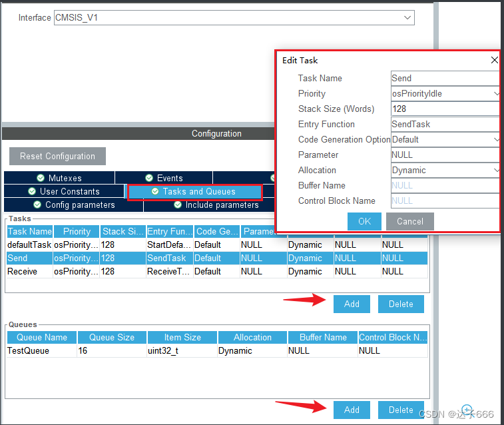The height and width of the screenshot is (425, 504).
Task: Switch to the Mutexes tab
Action: tap(59, 178)
